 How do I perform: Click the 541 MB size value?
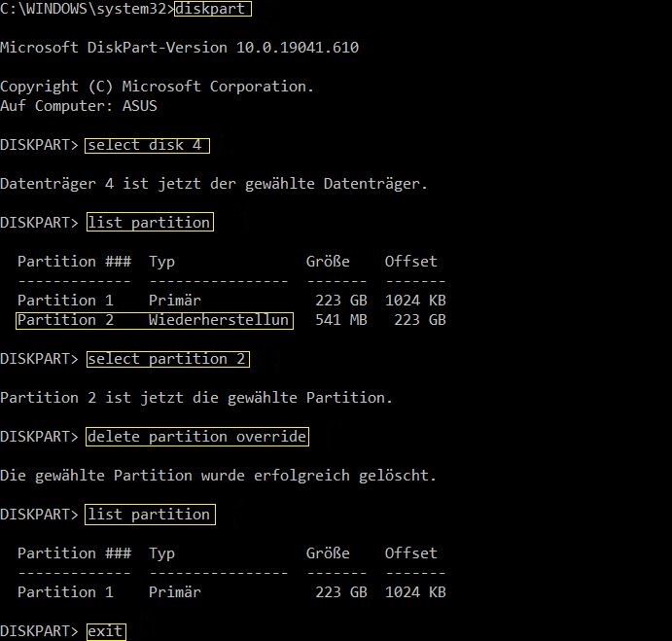[341, 320]
